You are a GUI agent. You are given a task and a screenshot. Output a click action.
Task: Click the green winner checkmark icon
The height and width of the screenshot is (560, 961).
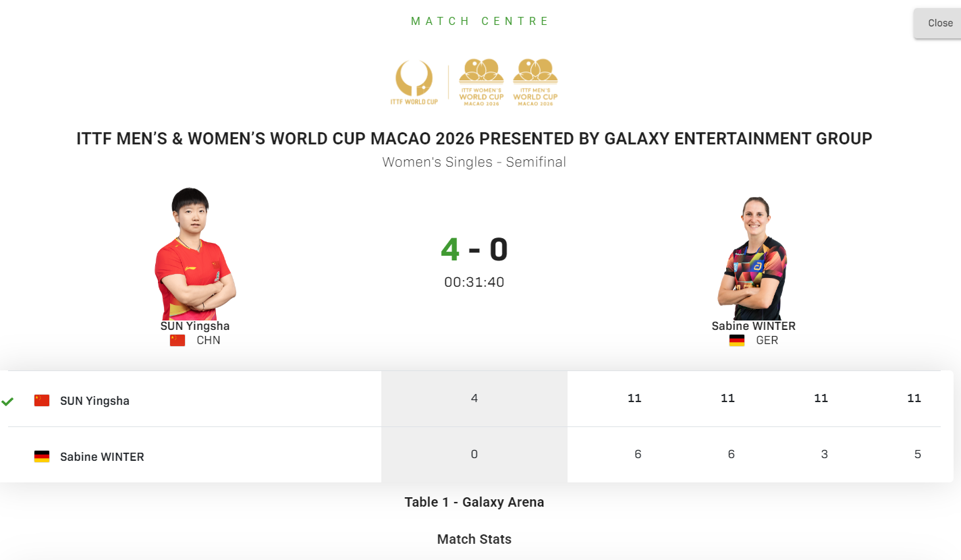pyautogui.click(x=7, y=401)
